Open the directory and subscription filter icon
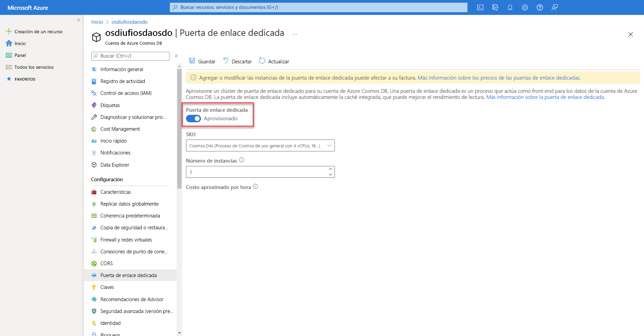 [495, 7]
